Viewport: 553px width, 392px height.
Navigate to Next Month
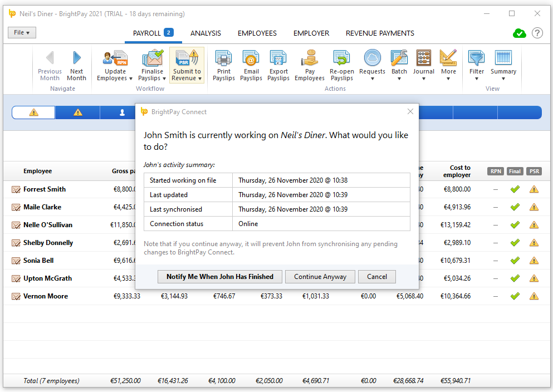[x=76, y=66]
